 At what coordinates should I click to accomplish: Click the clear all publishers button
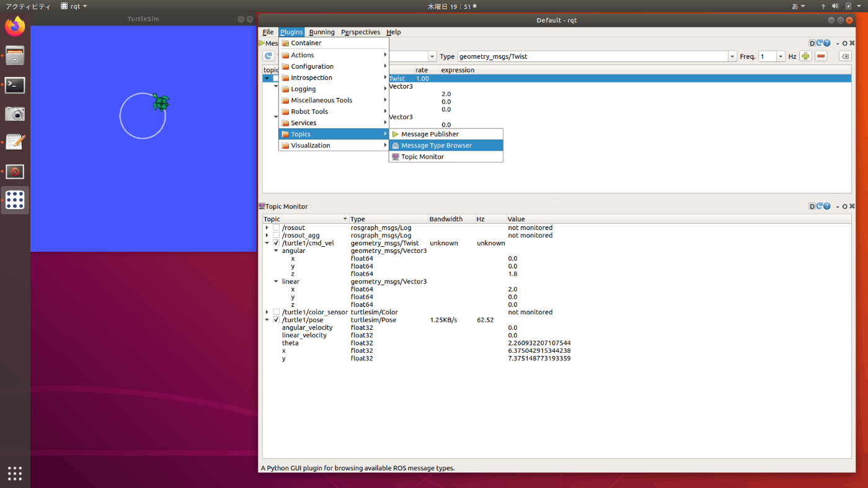(x=844, y=56)
